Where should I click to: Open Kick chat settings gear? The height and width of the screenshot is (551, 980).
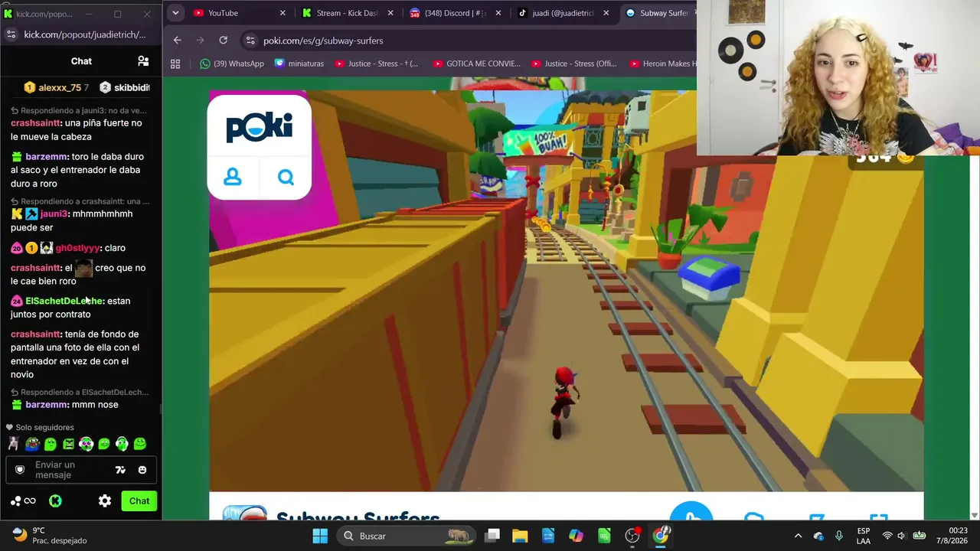point(105,501)
